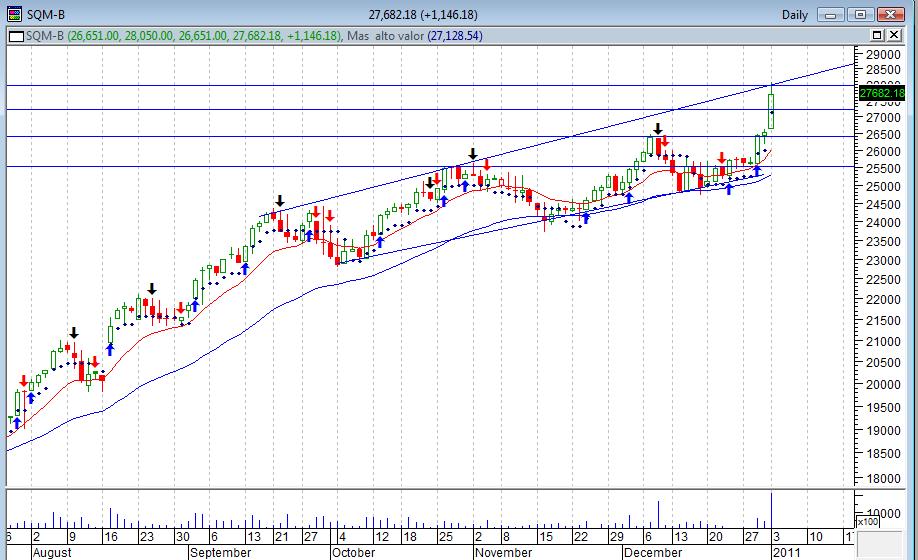918x560 pixels.
Task: Maximize the inner chart pane
Action: (x=877, y=36)
